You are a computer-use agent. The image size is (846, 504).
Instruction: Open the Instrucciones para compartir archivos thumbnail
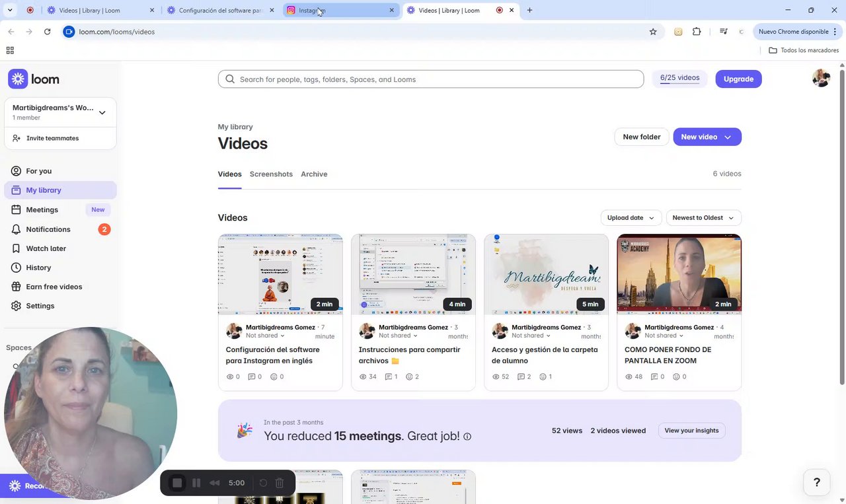pyautogui.click(x=413, y=274)
